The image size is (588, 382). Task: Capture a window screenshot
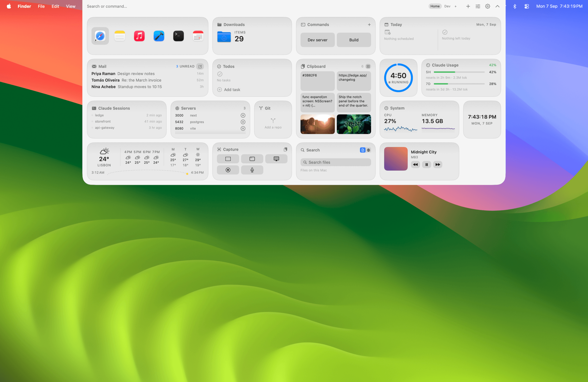252,159
